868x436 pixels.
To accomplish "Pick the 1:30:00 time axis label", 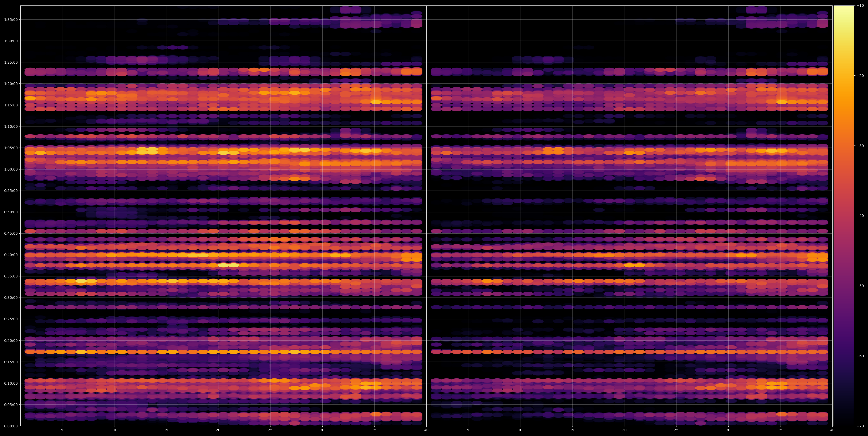I will coord(11,41).
